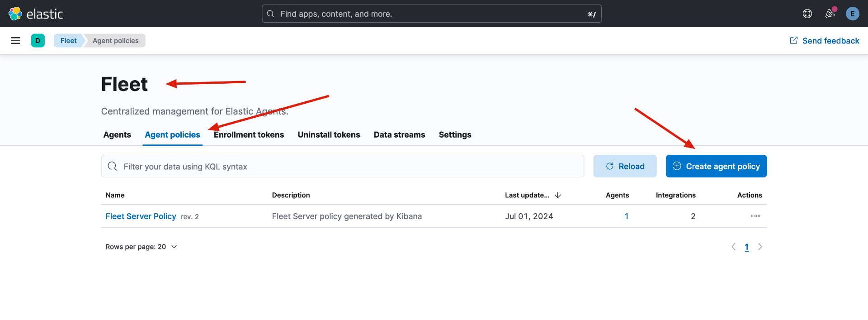Screen dimensions: 868x320
Task: Click the 'Fleet Server policy generated by Kibana' description
Action: tap(347, 216)
